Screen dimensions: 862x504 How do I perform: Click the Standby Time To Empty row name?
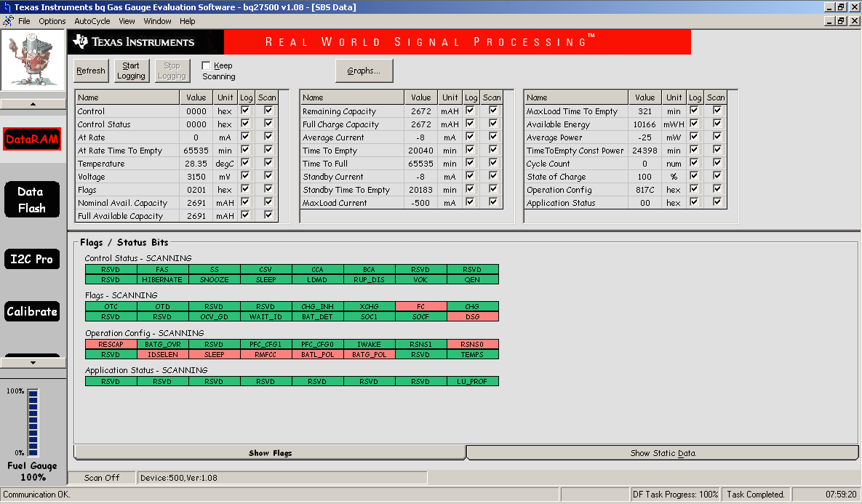click(346, 190)
